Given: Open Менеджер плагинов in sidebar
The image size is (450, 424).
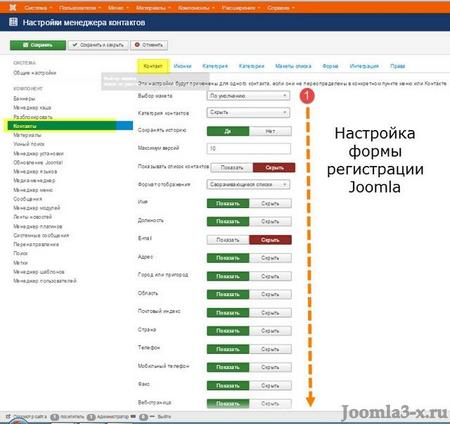Looking at the screenshot, I should click(38, 226).
